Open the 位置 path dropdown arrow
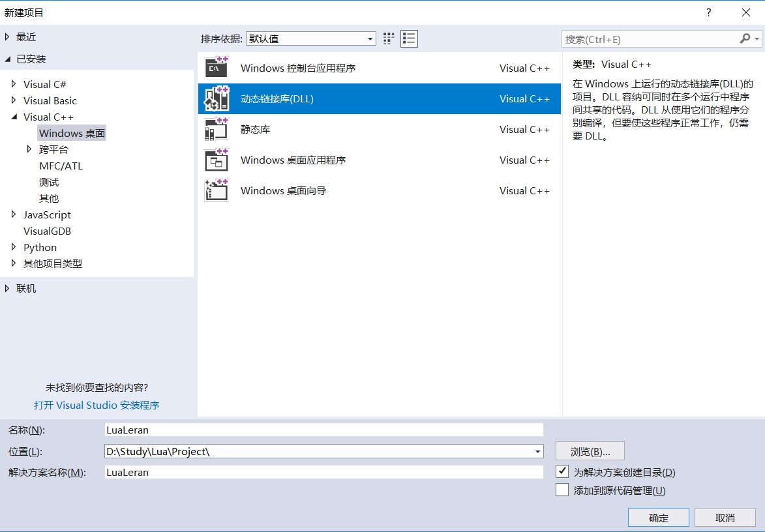 tap(537, 451)
